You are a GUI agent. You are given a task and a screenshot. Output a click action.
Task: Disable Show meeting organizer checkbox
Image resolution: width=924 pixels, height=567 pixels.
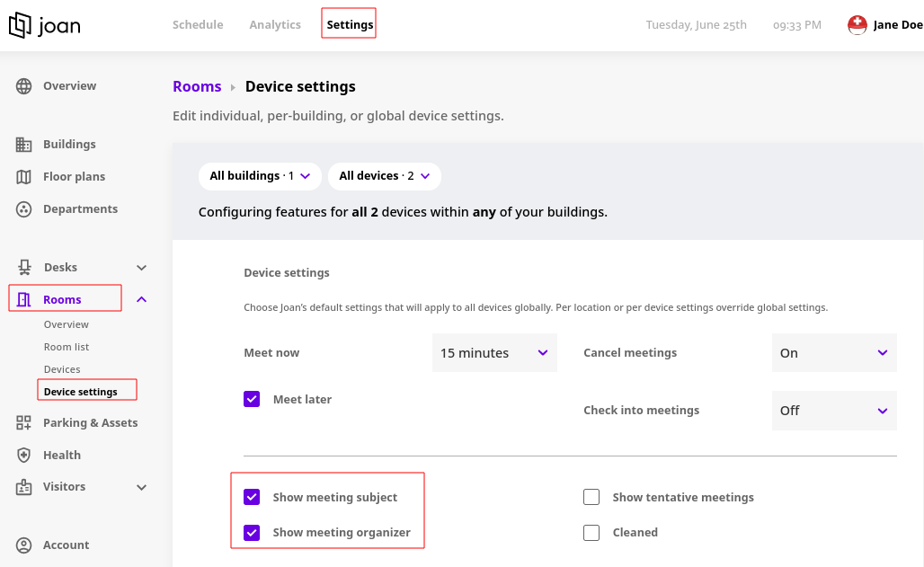(x=252, y=532)
